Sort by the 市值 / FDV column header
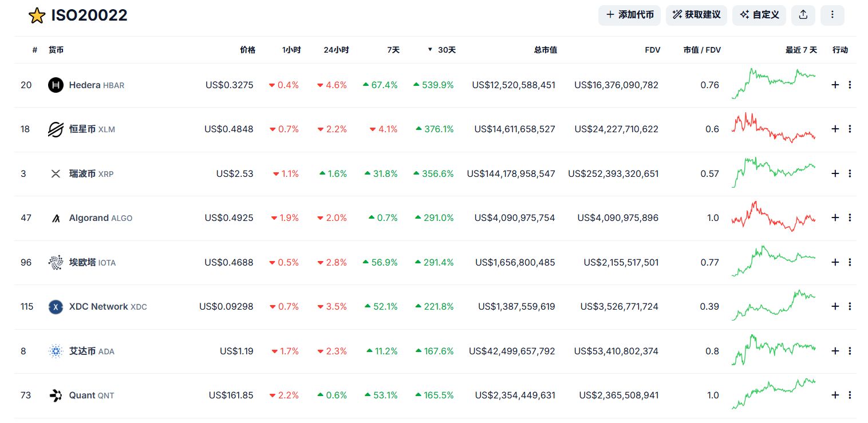This screenshot has width=868, height=423. tap(702, 50)
